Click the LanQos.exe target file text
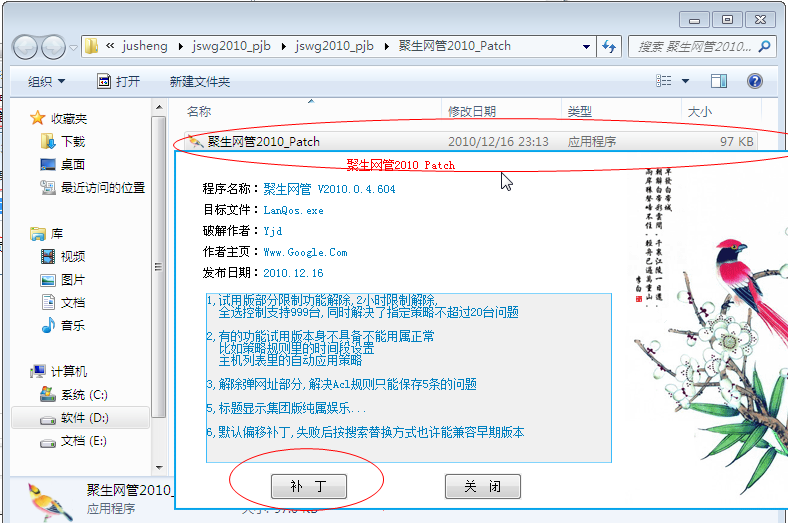788x523 pixels. [x=293, y=211]
